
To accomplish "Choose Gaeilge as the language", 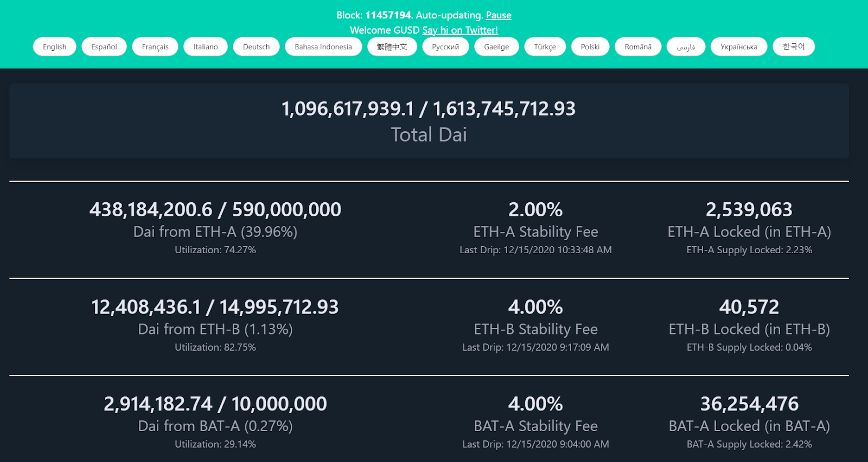I will pyautogui.click(x=496, y=47).
